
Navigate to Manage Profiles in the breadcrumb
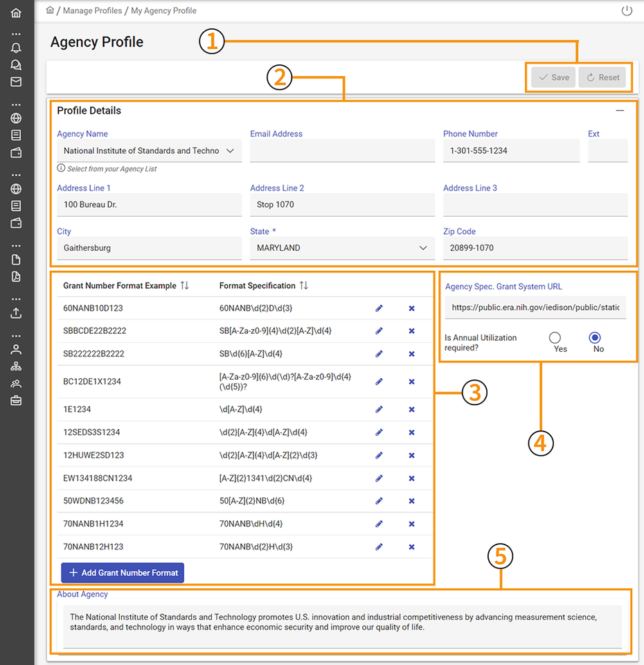click(x=93, y=10)
